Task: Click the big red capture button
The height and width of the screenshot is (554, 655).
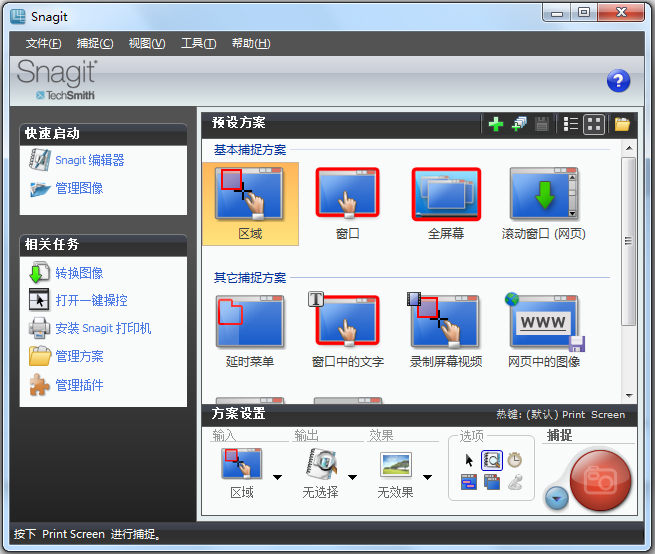Action: (x=600, y=480)
